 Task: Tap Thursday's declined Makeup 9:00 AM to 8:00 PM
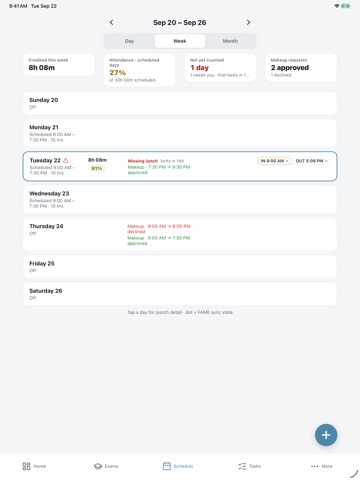pyautogui.click(x=160, y=229)
